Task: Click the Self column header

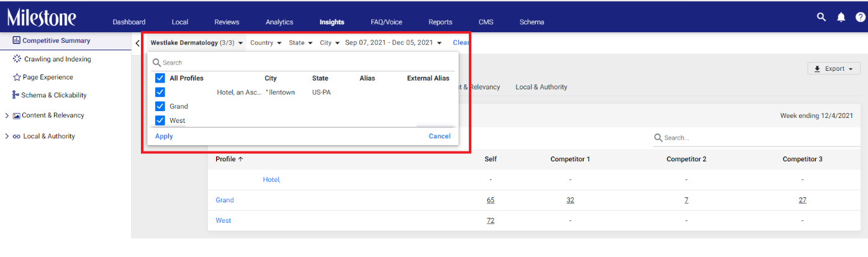Action: pyautogui.click(x=491, y=159)
